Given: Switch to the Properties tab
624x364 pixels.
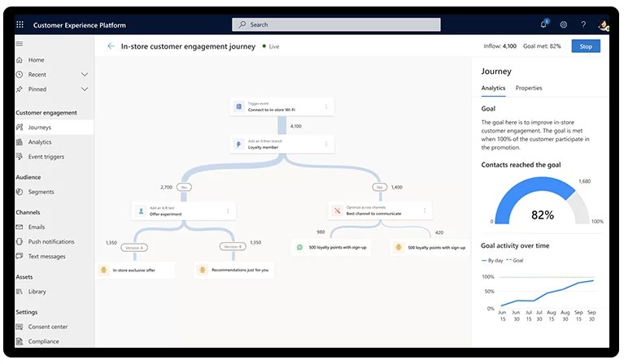Looking at the screenshot, I should point(529,88).
